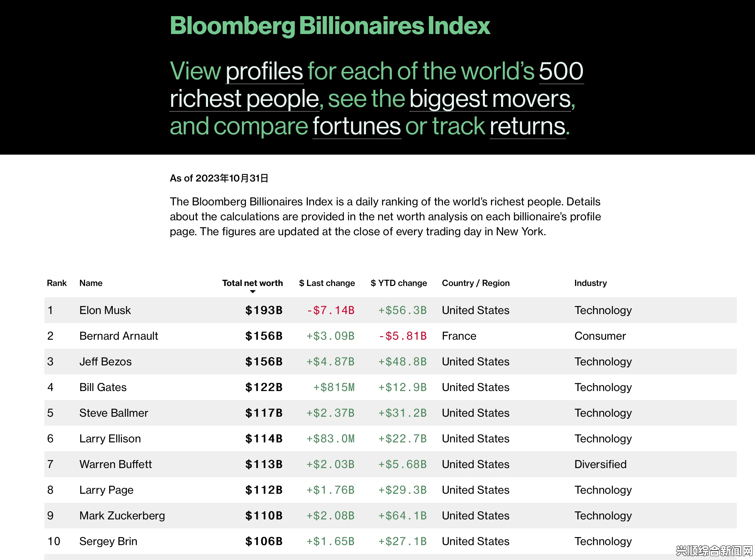The image size is (755, 560).
Task: Open Warren Buffett's profile
Action: tap(115, 464)
